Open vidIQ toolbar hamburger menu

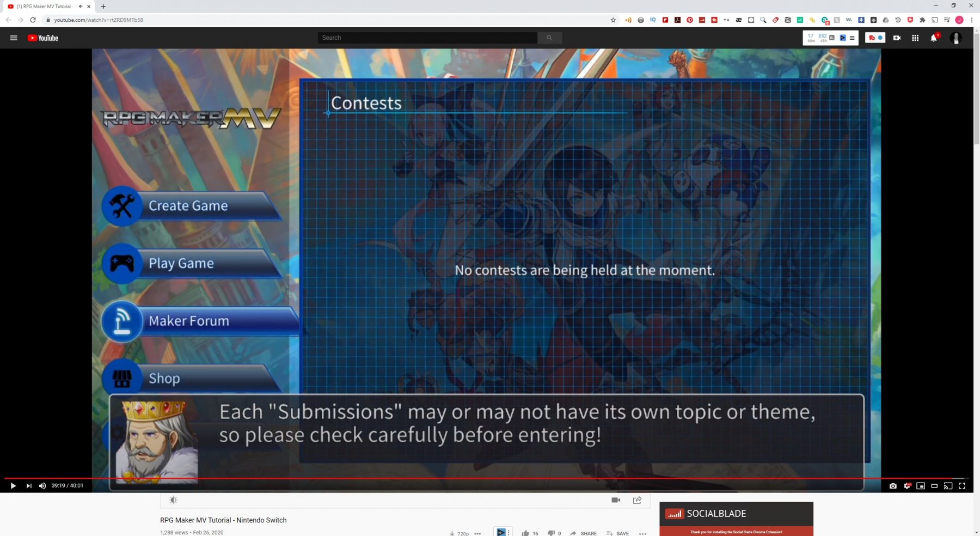coord(852,38)
